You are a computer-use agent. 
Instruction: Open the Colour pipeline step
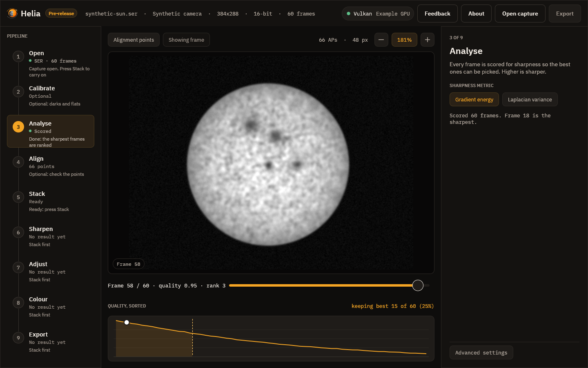pos(51,307)
